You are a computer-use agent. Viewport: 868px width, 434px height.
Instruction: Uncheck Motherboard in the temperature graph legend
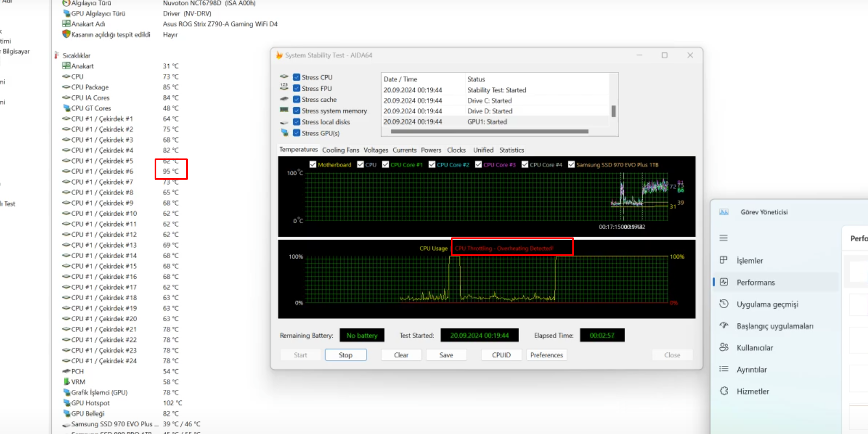click(x=313, y=164)
